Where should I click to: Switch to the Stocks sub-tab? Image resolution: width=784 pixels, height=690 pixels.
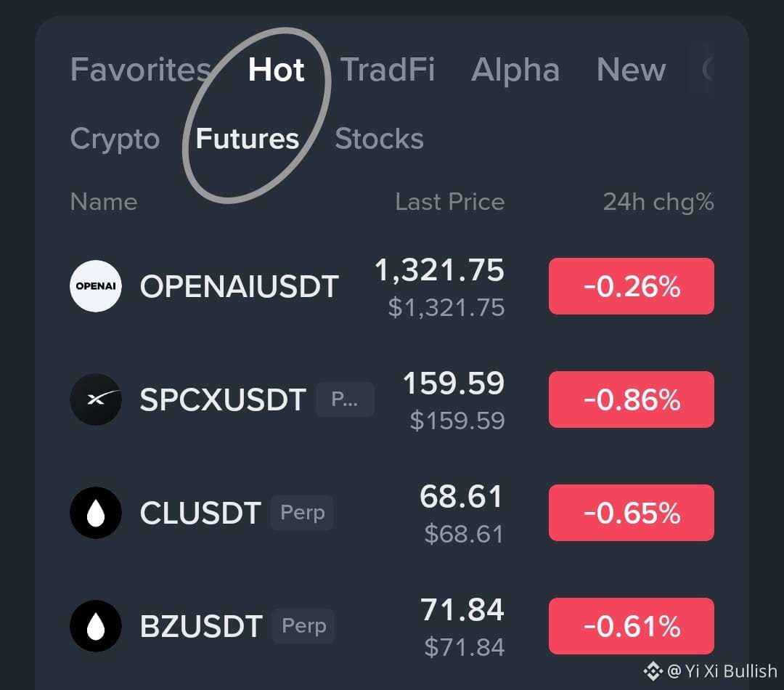point(380,139)
